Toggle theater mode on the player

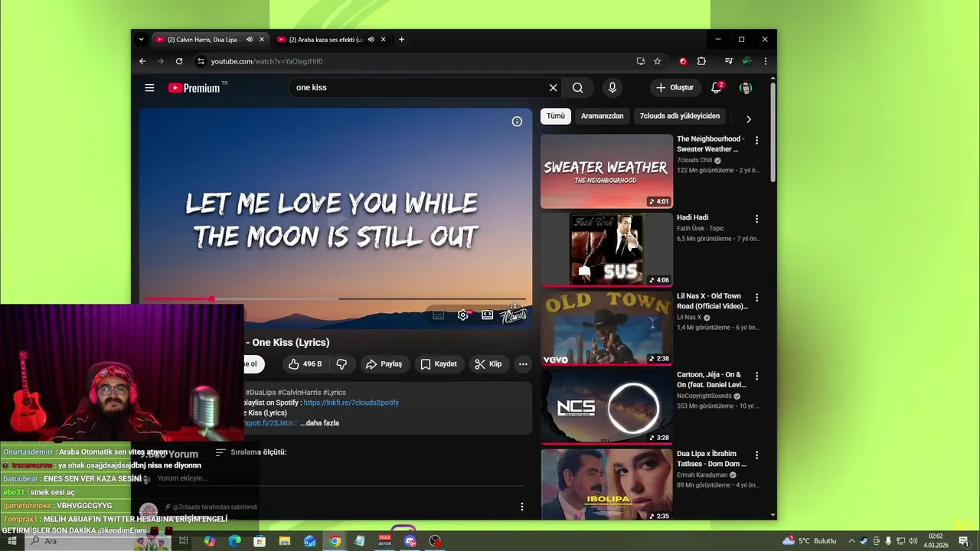(x=487, y=315)
